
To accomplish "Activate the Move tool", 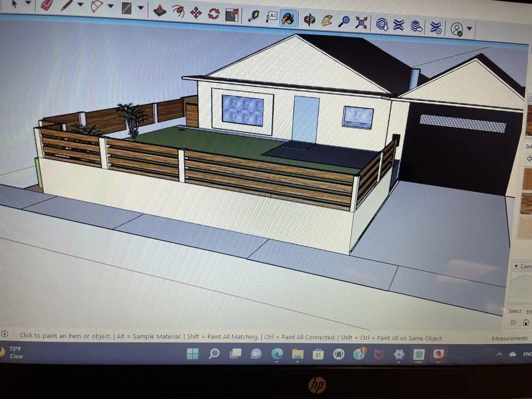I will pyautogui.click(x=196, y=13).
